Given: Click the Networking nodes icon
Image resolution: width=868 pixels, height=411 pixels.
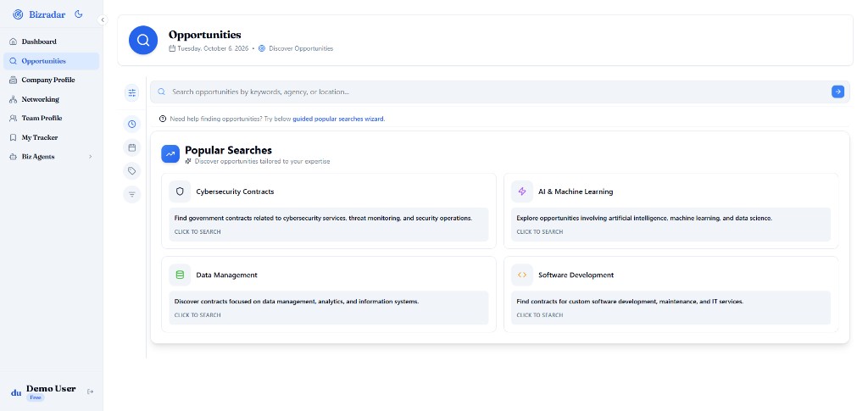Looking at the screenshot, I should 14,99.
